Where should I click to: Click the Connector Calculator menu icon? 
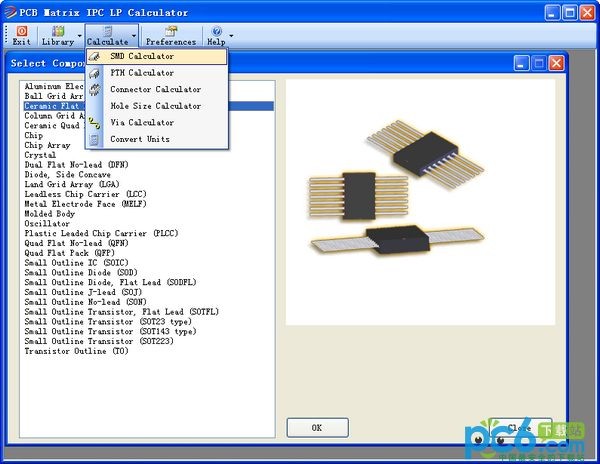[x=94, y=90]
